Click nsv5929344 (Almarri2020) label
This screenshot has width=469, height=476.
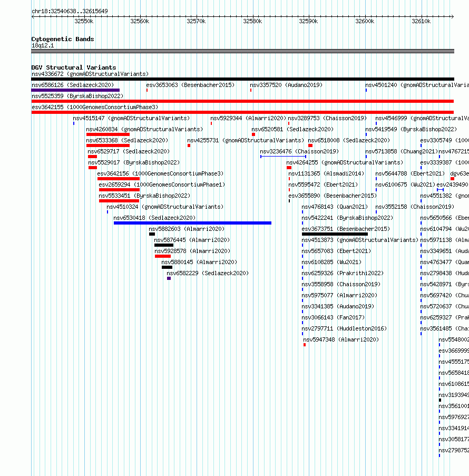248,119
